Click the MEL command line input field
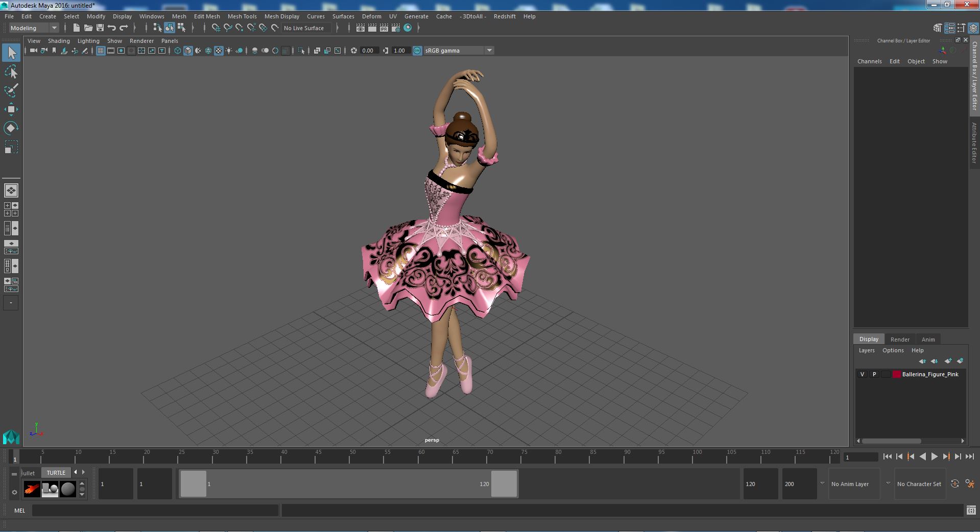Viewport: 980px width, 532px height. [155, 511]
